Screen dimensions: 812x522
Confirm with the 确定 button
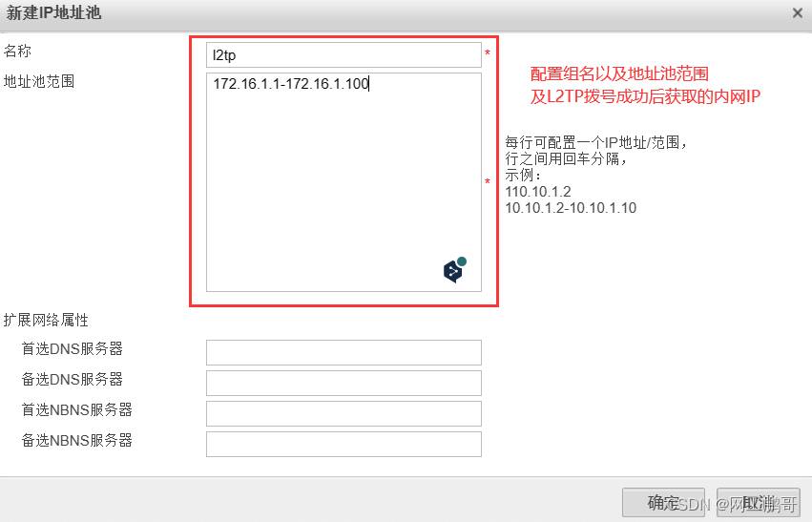pos(663,502)
